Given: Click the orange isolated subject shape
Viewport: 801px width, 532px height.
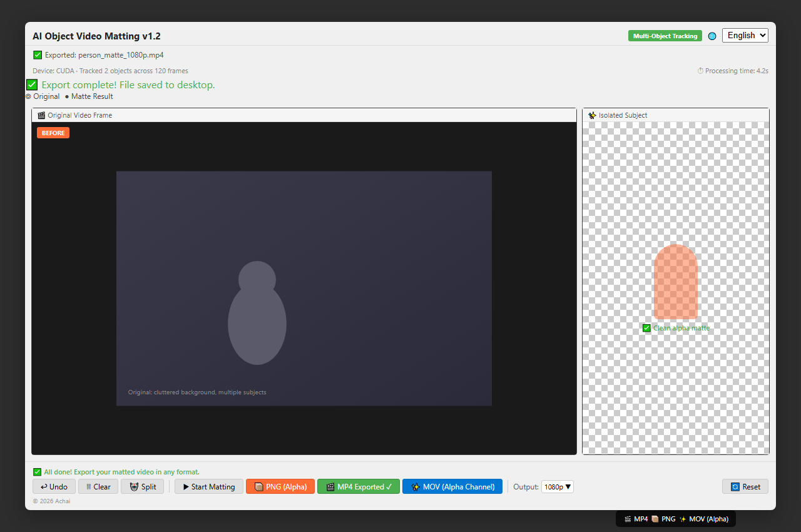Looking at the screenshot, I should (x=676, y=282).
